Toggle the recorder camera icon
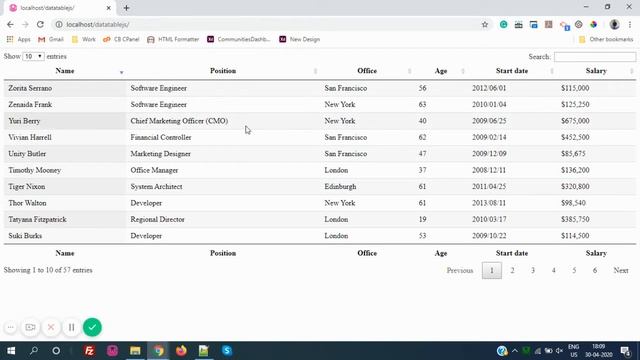 pyautogui.click(x=30, y=327)
